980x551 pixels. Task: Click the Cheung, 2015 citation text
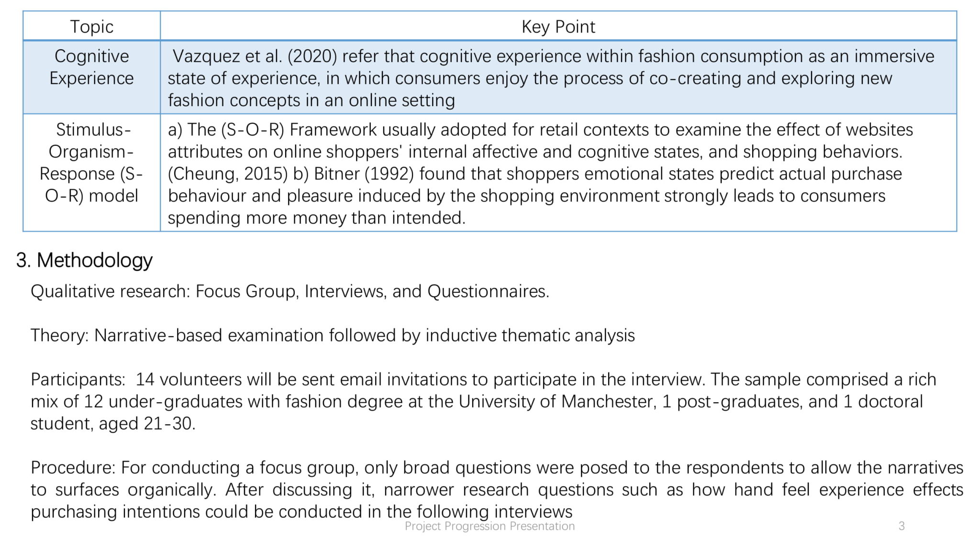(x=228, y=174)
